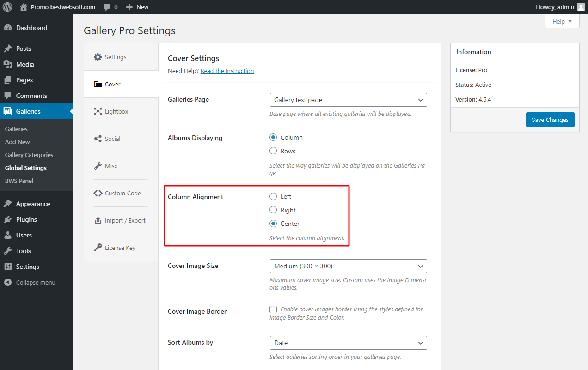Click the Column Alignment label
Screen dimensions: 588x370
pyautogui.click(x=196, y=197)
